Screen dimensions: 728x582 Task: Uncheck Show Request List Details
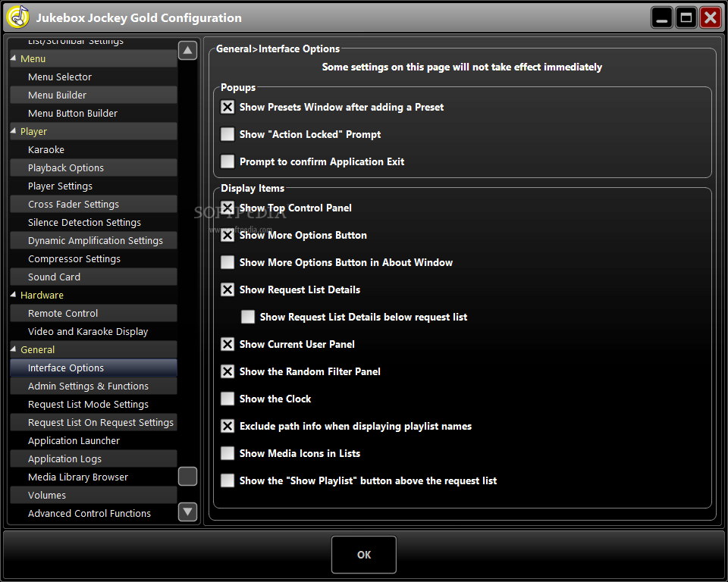[227, 289]
